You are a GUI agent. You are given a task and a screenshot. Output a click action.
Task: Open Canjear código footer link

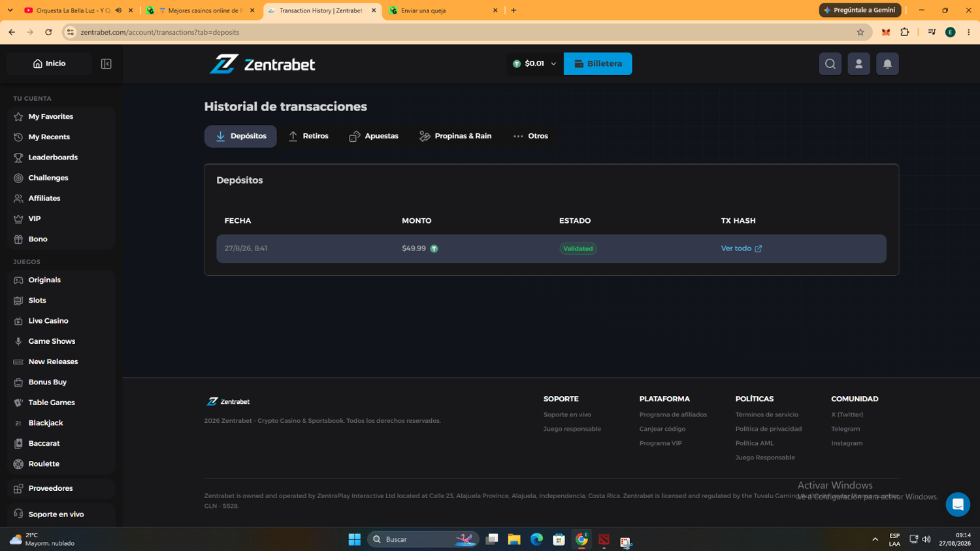(x=662, y=429)
